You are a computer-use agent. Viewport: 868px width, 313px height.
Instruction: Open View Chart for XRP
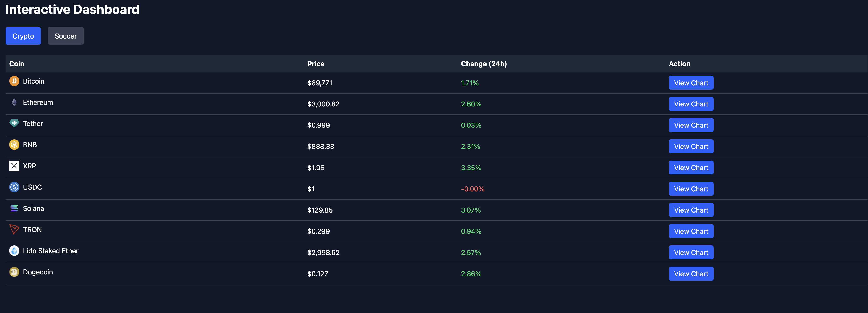pos(691,168)
